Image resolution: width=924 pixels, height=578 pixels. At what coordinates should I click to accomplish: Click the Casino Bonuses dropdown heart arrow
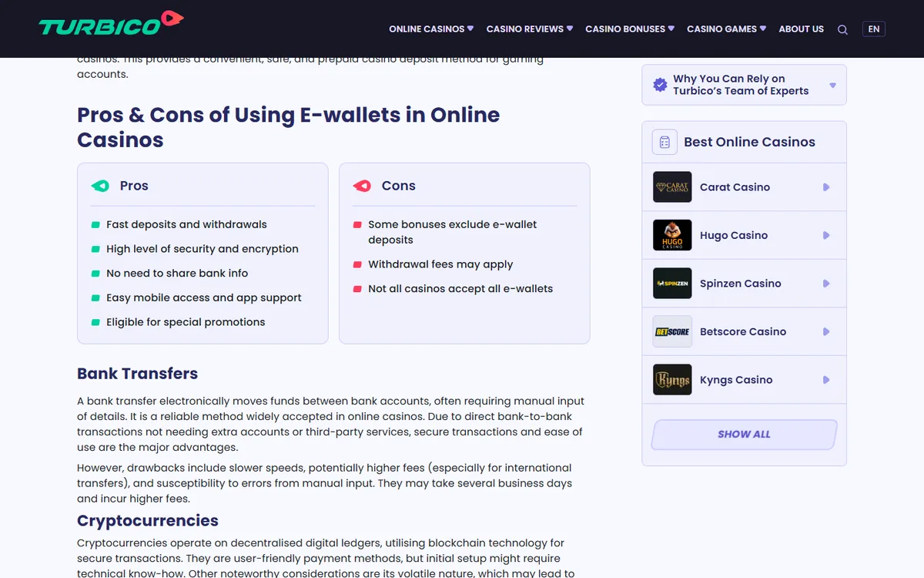point(671,28)
